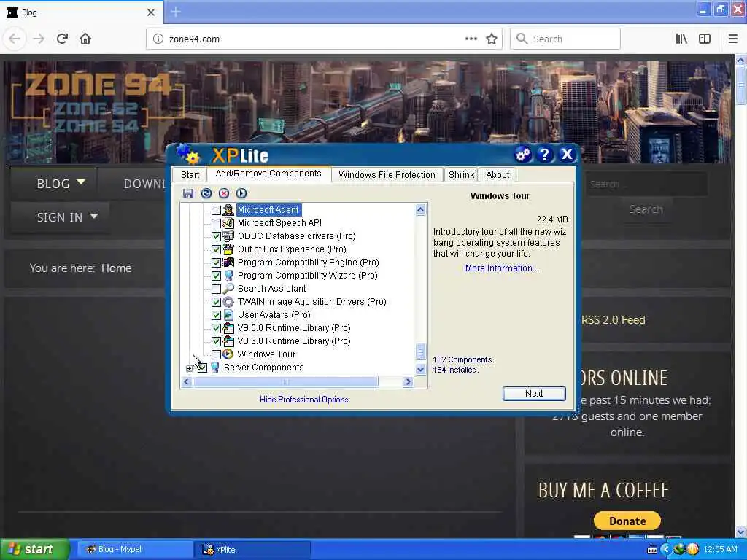Click the red cancel icon in XPlite toolbar
The image size is (747, 560).
point(224,193)
